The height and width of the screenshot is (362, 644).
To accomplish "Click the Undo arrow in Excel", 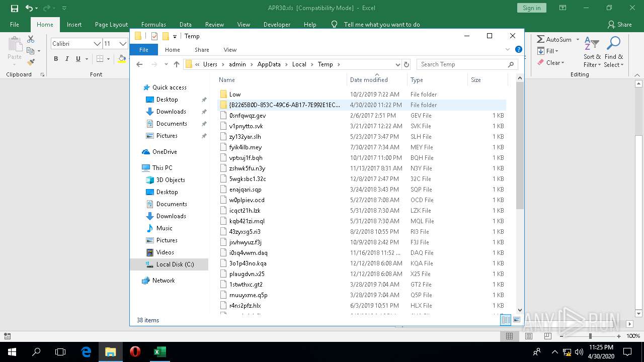I will point(29,8).
